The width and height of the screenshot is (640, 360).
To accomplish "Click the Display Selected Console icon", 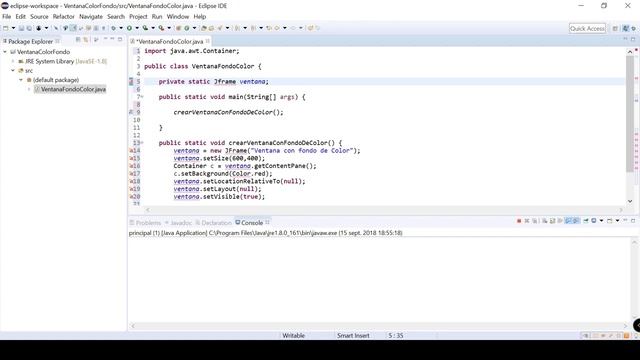I will [594, 221].
